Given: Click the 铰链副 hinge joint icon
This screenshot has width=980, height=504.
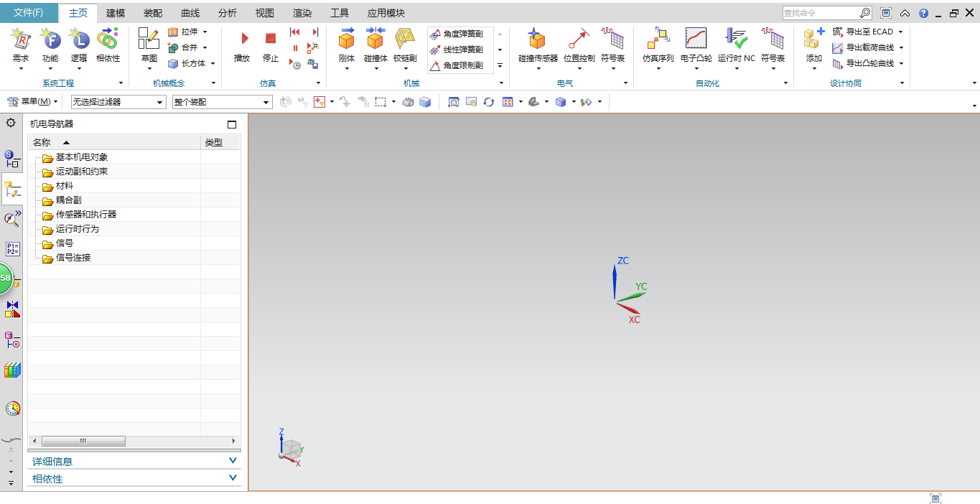Looking at the screenshot, I should point(405,40).
